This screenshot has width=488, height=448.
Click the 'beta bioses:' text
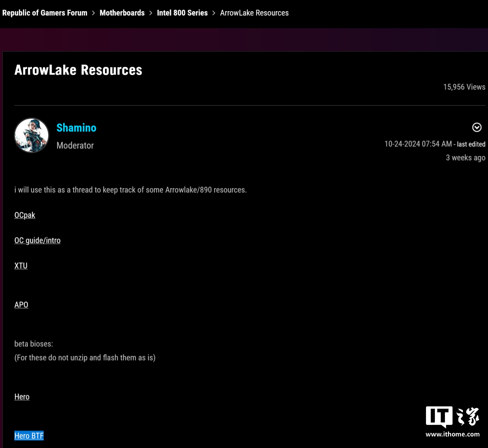(x=34, y=344)
